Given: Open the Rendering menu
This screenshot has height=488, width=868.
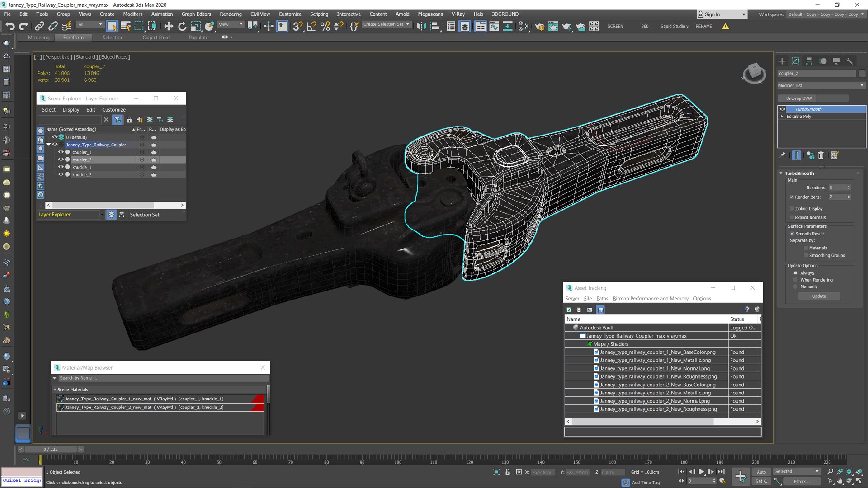Looking at the screenshot, I should pos(231,14).
